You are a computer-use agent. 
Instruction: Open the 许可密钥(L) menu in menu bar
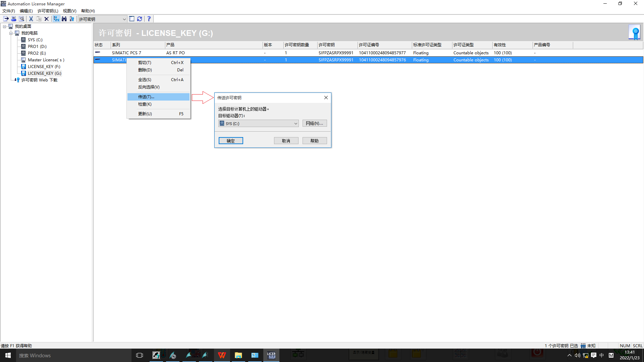48,11
